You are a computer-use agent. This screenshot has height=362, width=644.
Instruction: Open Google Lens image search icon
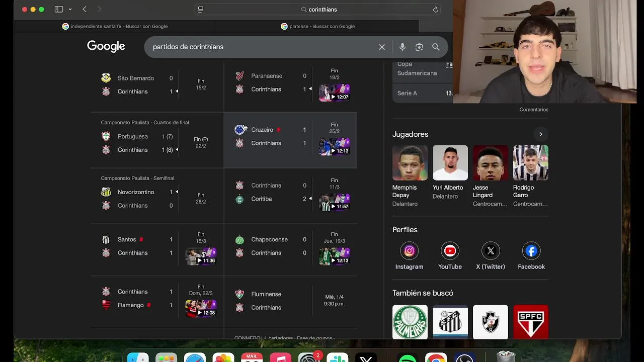[419, 47]
